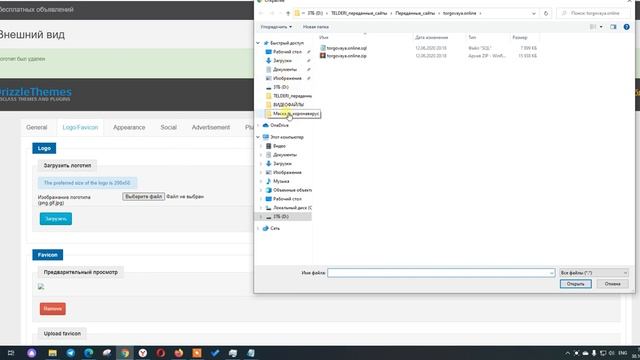640x360 pixels.
Task: Open Firefox from the taskbar
Action: (x=178, y=353)
